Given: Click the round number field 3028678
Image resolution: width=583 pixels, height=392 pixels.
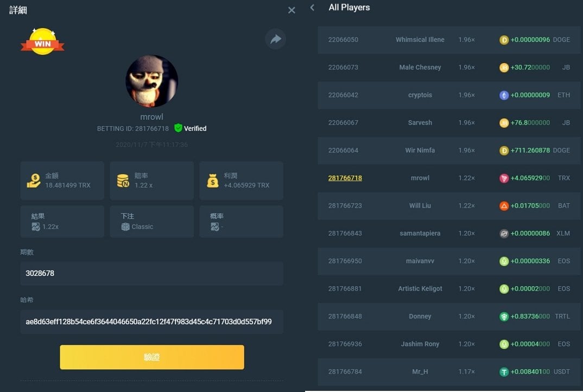Looking at the screenshot, I should (152, 273).
